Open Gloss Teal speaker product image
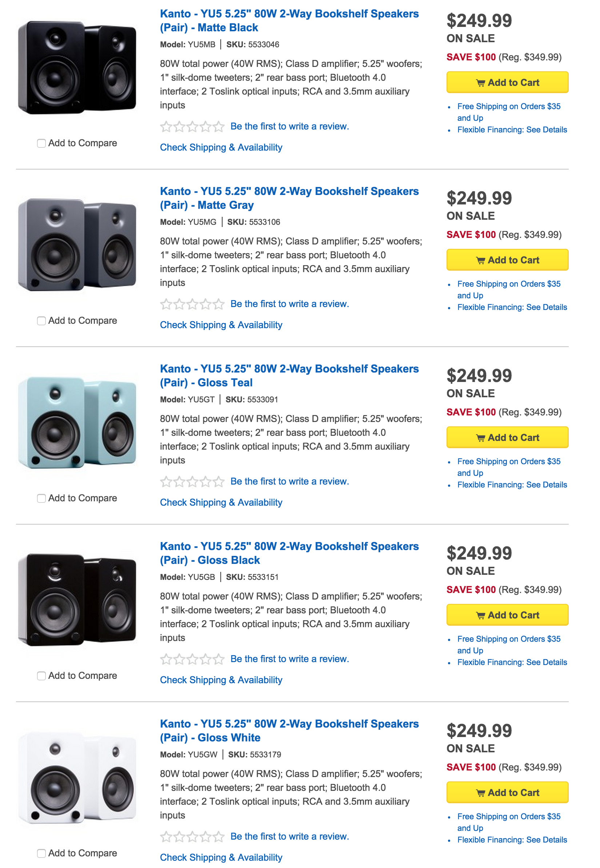 [x=77, y=423]
